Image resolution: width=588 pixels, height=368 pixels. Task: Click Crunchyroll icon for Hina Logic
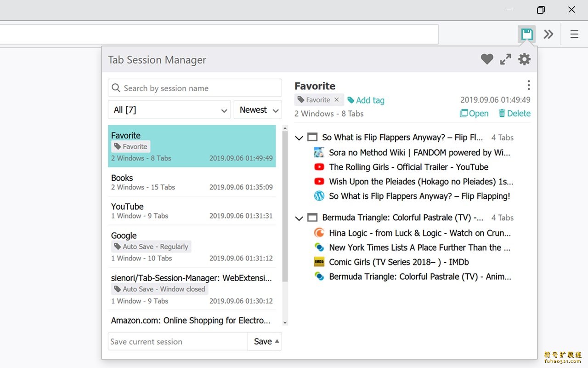pos(319,233)
